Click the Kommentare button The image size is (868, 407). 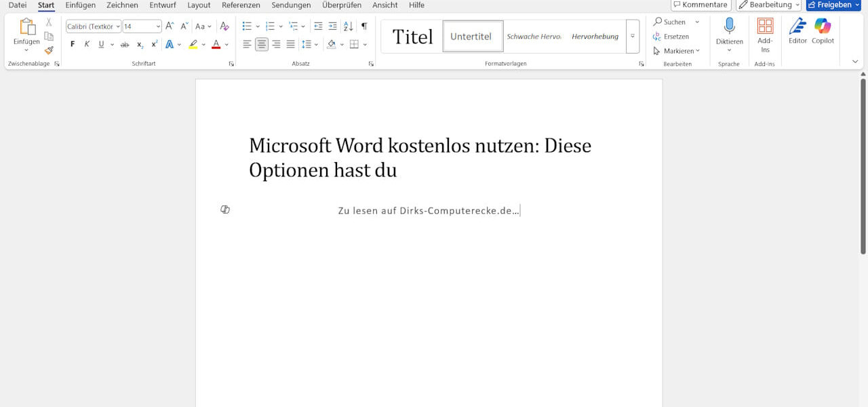[x=701, y=5]
